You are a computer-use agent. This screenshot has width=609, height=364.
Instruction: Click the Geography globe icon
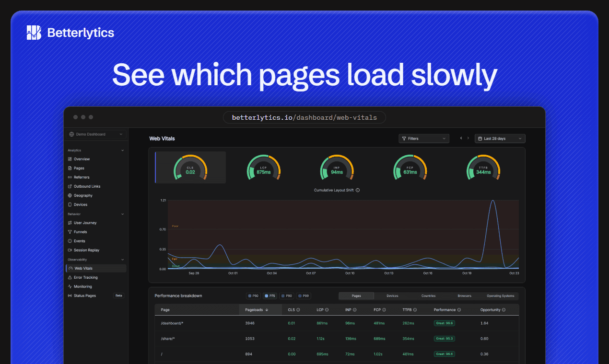(x=70, y=195)
